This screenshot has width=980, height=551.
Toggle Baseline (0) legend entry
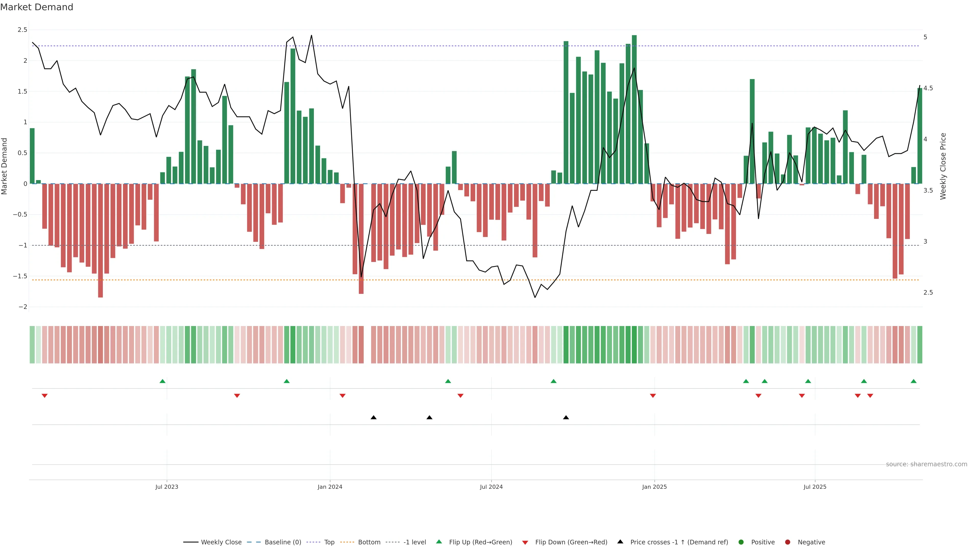pyautogui.click(x=283, y=542)
